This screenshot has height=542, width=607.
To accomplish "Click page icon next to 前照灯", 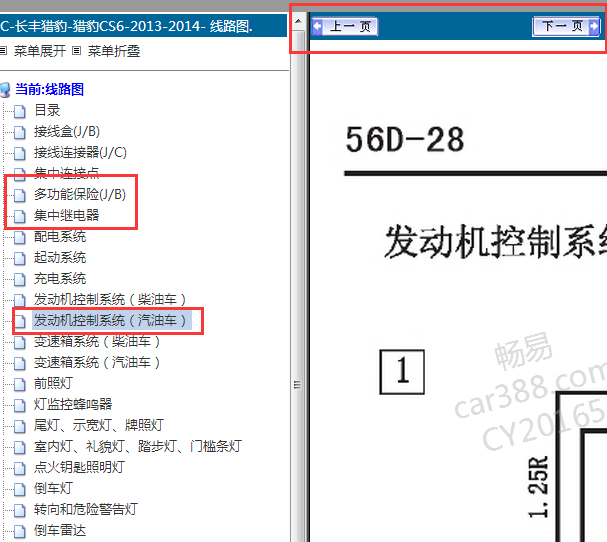I will tap(20, 384).
